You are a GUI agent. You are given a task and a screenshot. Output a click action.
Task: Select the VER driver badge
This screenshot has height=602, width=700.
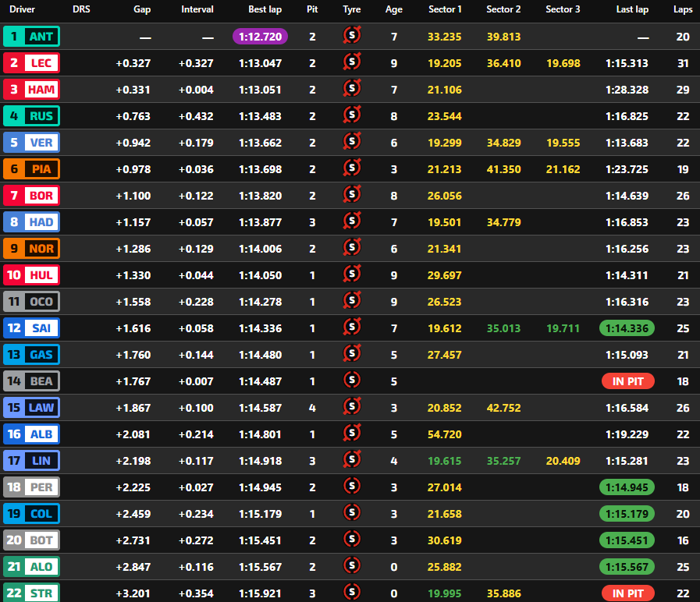[x=31, y=143]
